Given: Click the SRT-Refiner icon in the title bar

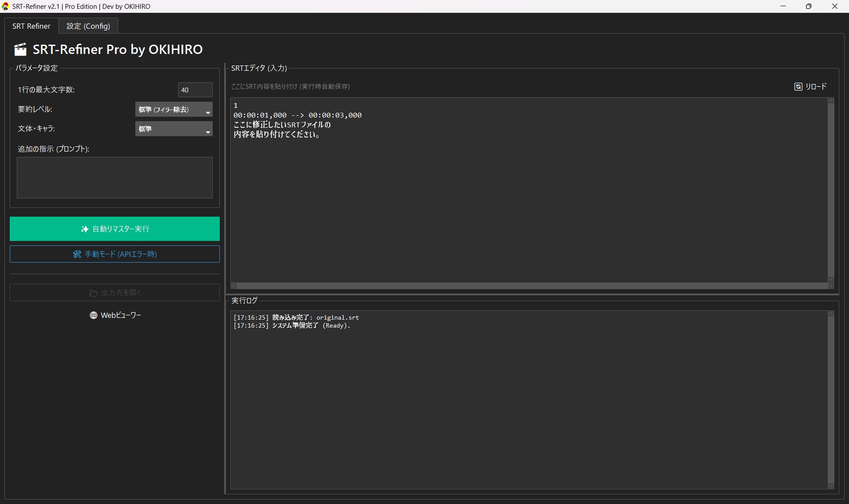Looking at the screenshot, I should click(5, 6).
